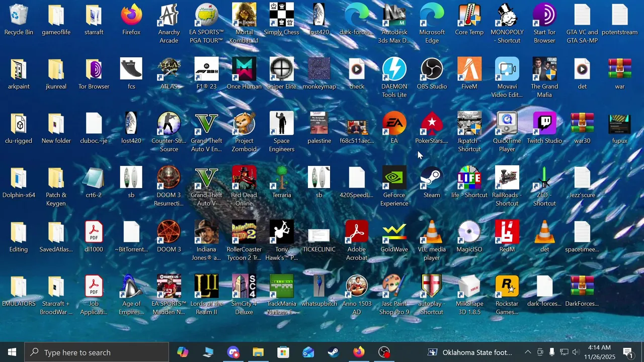The width and height of the screenshot is (644, 362).
Task: Open the Space Engineers shortcut
Action: 282,133
